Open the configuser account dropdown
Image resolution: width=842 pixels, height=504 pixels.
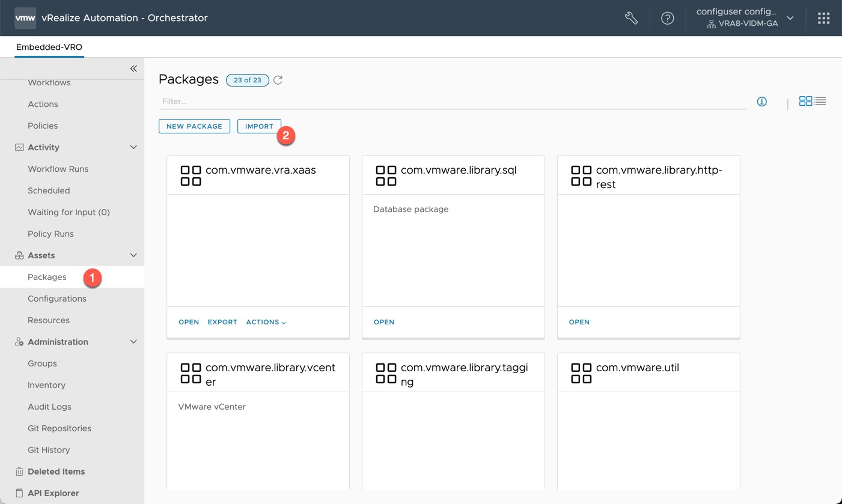(790, 18)
